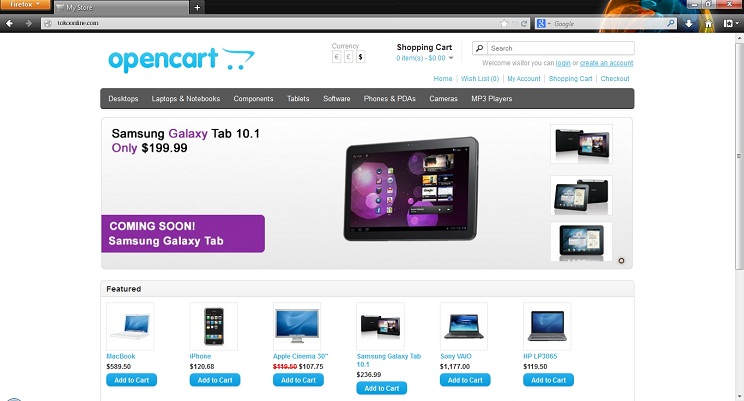Open the Firefox menu button
Screen dimensions: 744x401
coord(25,5)
